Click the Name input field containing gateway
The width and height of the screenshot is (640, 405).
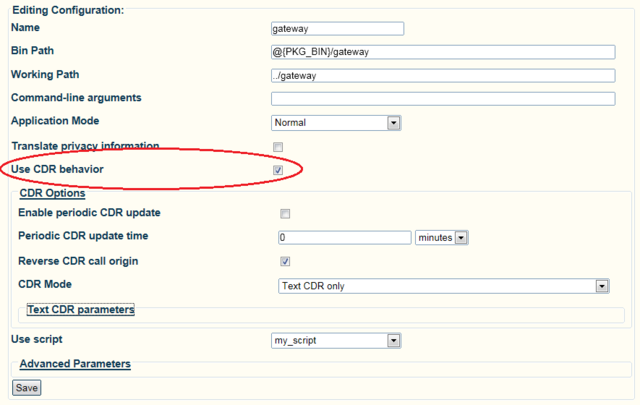[x=337, y=29]
